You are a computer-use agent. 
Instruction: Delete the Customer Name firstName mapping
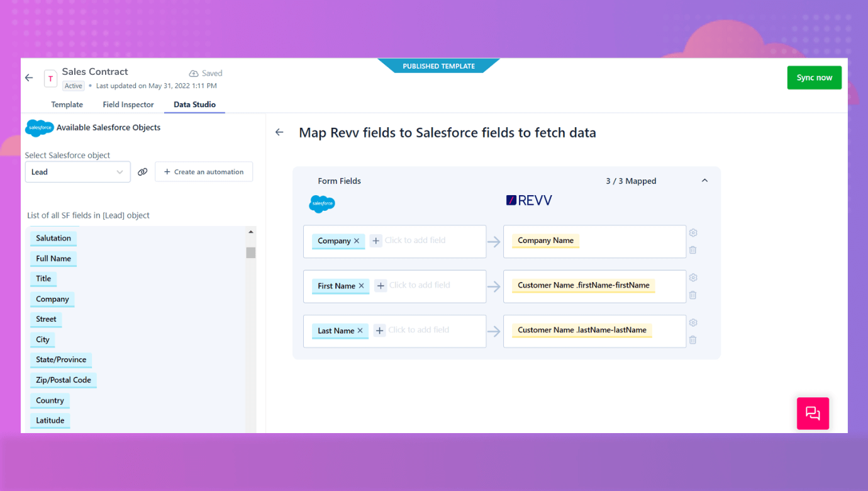[693, 295]
